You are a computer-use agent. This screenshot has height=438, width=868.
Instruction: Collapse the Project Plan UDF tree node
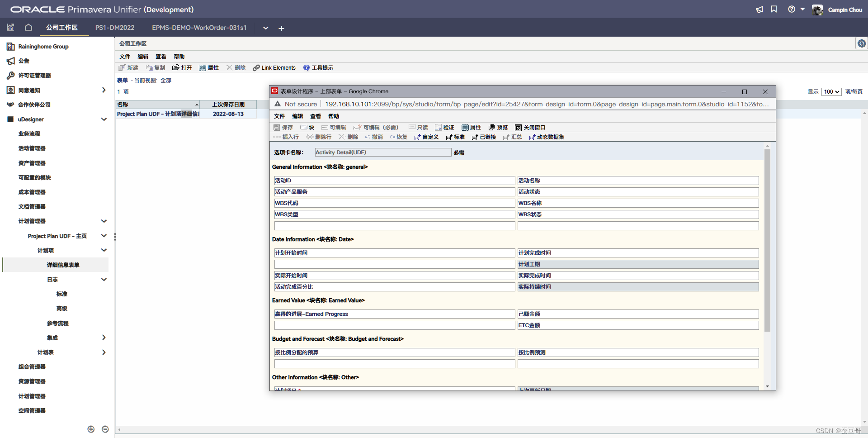[x=104, y=236]
